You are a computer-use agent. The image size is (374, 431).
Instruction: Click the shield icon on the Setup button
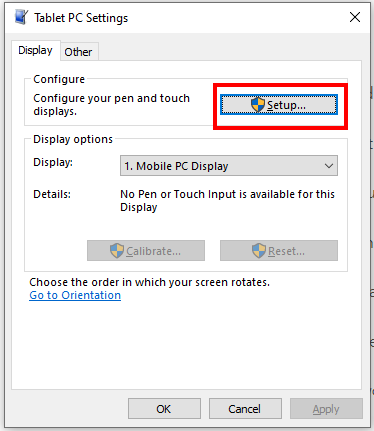click(258, 105)
